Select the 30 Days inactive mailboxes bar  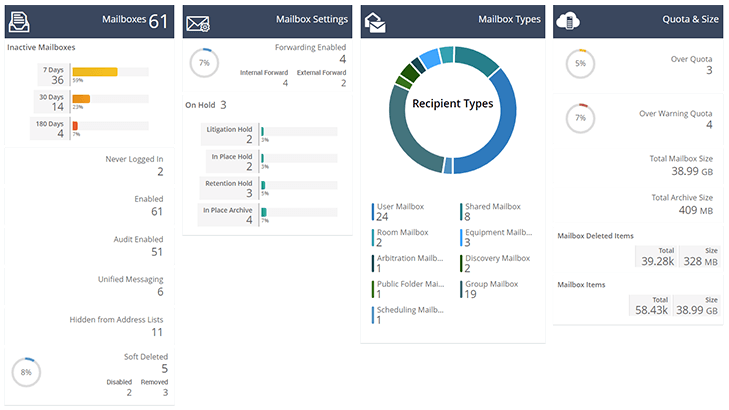click(82, 99)
